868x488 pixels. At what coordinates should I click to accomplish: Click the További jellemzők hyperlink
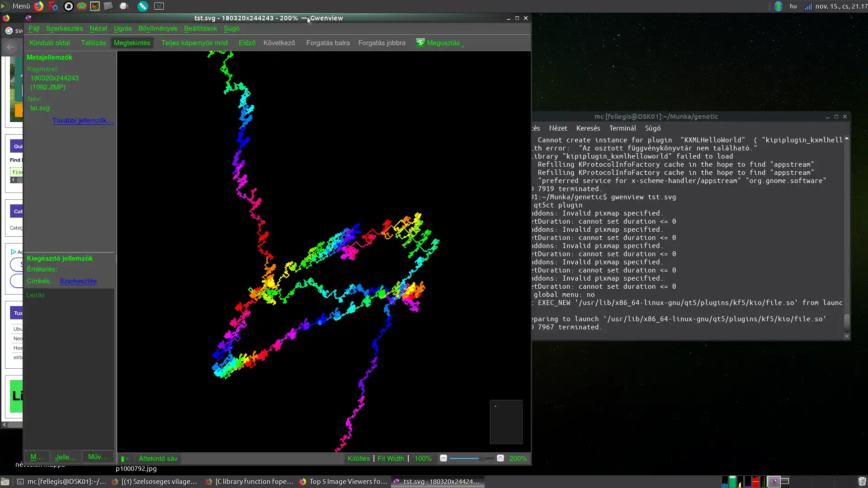pyautogui.click(x=82, y=120)
